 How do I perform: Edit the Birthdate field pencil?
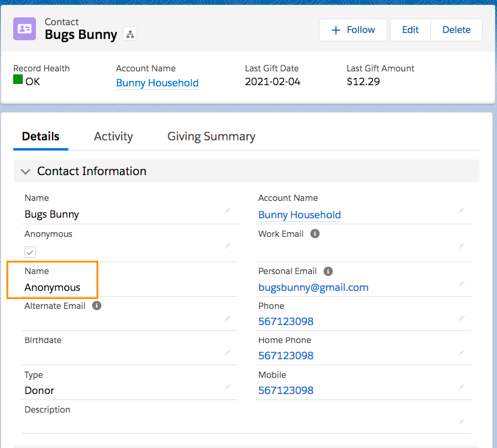pos(228,353)
